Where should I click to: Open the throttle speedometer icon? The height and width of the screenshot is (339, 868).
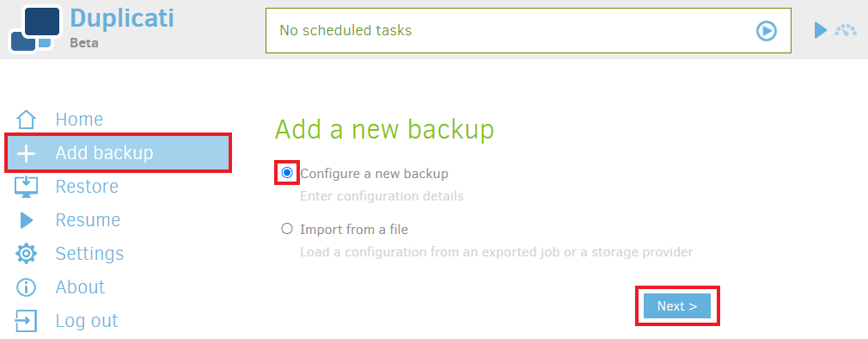point(846,30)
